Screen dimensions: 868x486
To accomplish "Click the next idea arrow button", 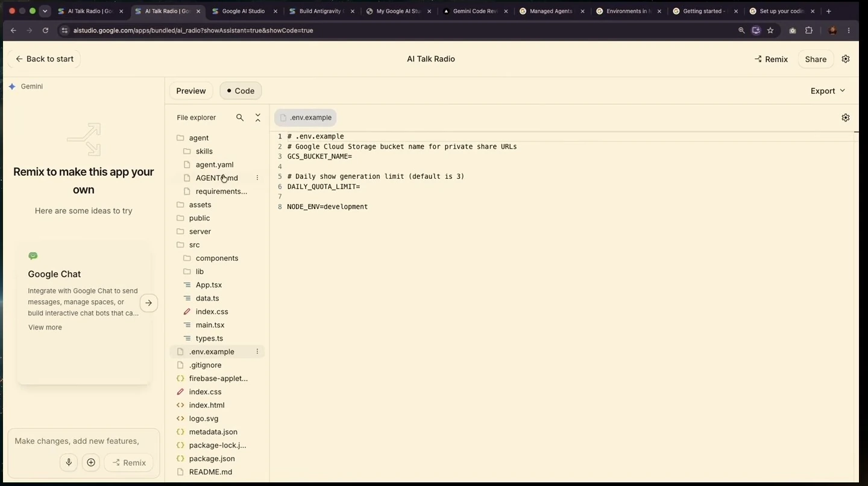I will pos(149,303).
